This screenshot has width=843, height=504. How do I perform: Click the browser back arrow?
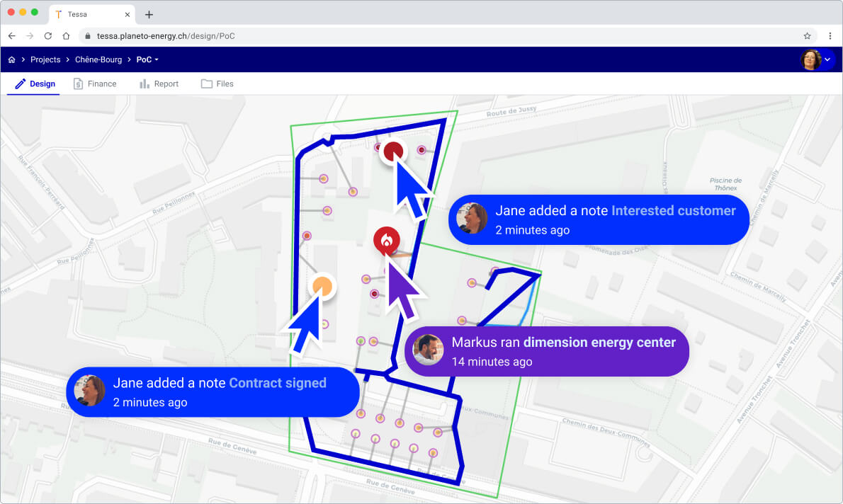[12, 35]
